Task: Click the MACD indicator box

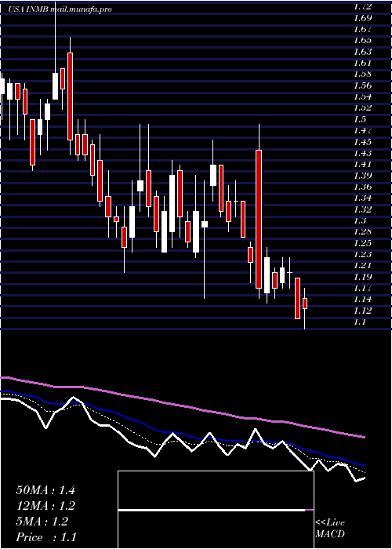Action: click(x=216, y=510)
